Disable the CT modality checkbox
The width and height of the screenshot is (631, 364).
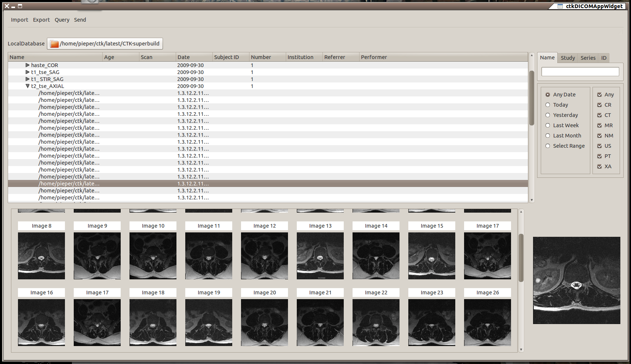pyautogui.click(x=599, y=115)
